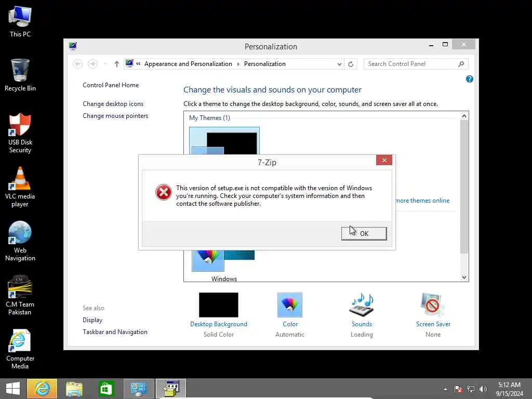Open Windows Store from taskbar
Screen dimensions: 532x399
(x=106, y=389)
